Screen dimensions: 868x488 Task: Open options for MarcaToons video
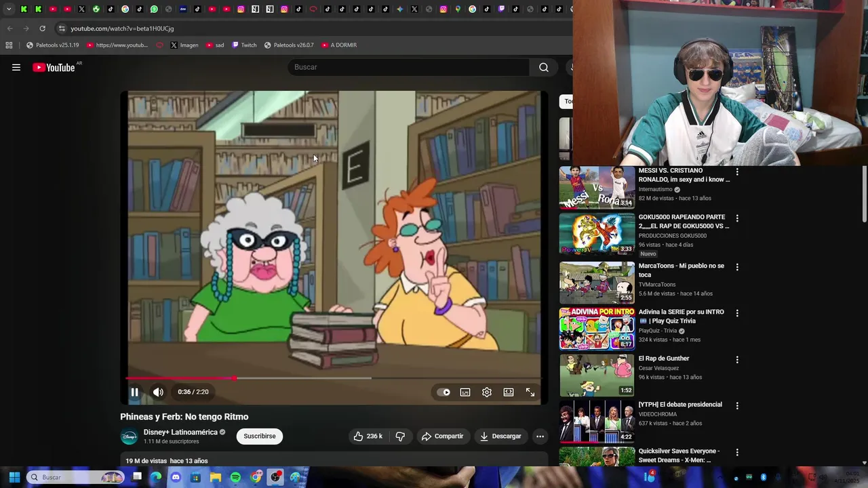coord(737,267)
